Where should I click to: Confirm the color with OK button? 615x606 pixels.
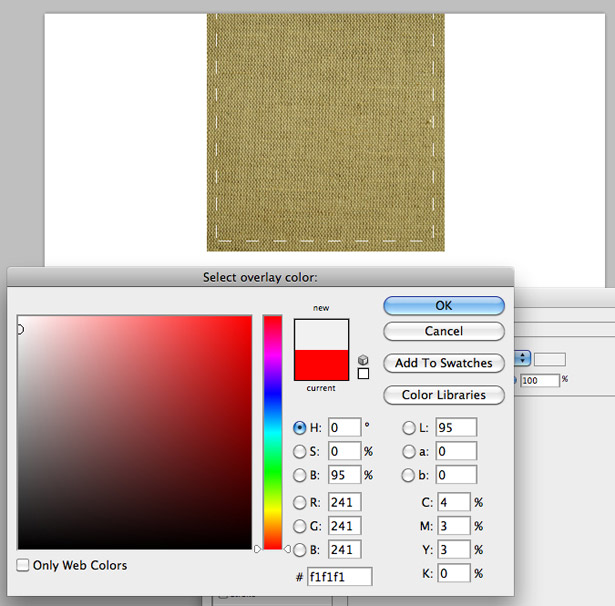(x=444, y=306)
